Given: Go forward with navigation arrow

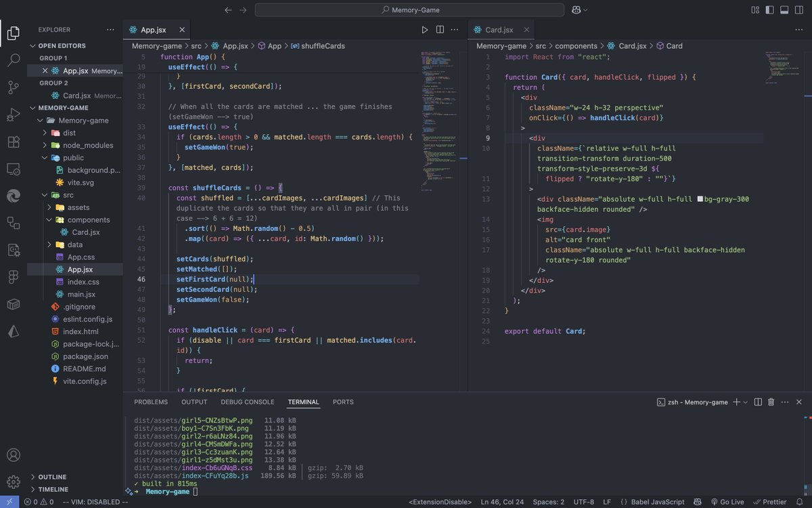Looking at the screenshot, I should point(243,10).
